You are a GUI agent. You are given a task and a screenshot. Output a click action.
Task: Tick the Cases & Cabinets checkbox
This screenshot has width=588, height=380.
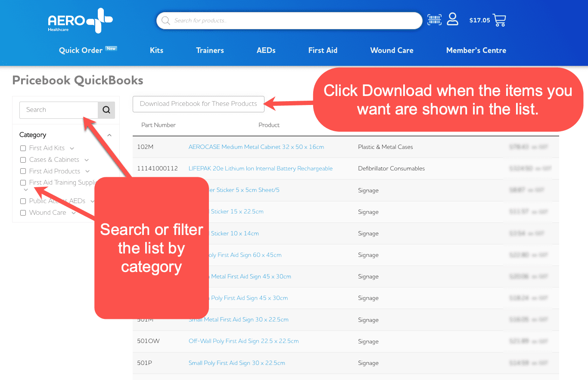(x=23, y=160)
